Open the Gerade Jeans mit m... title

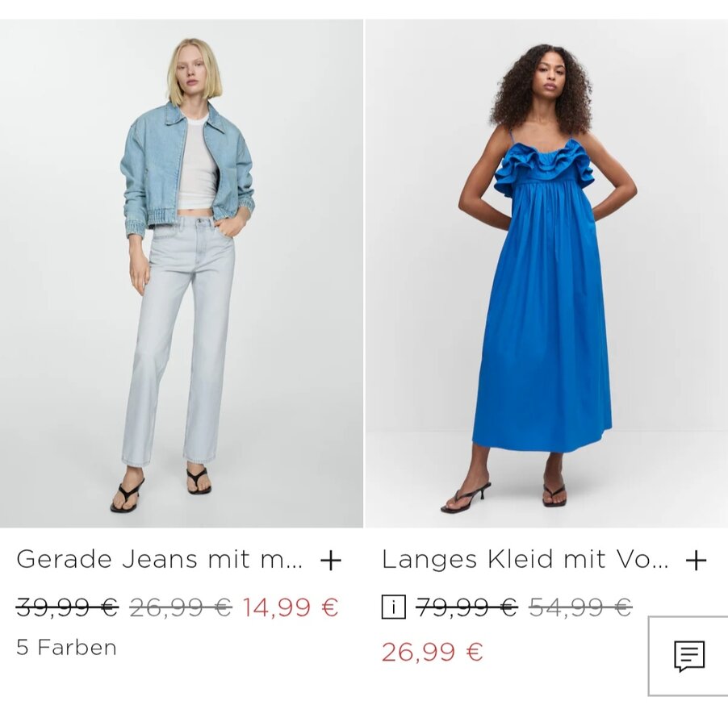(x=159, y=559)
